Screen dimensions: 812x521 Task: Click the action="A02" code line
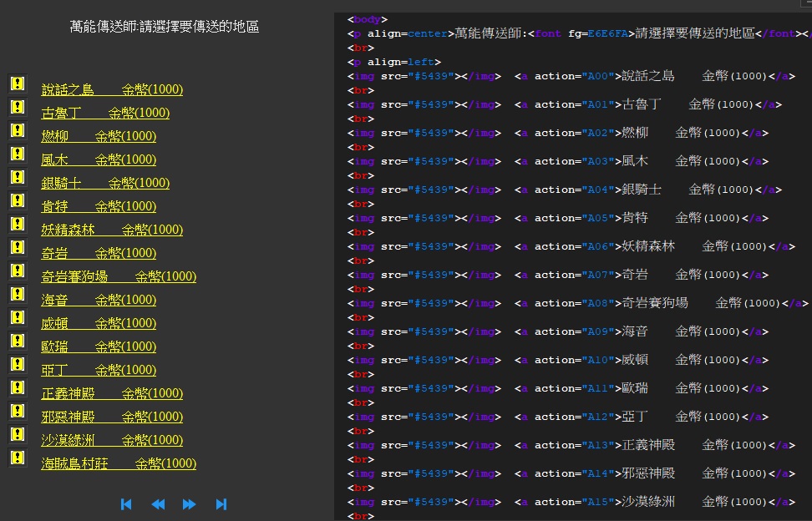tap(558, 133)
